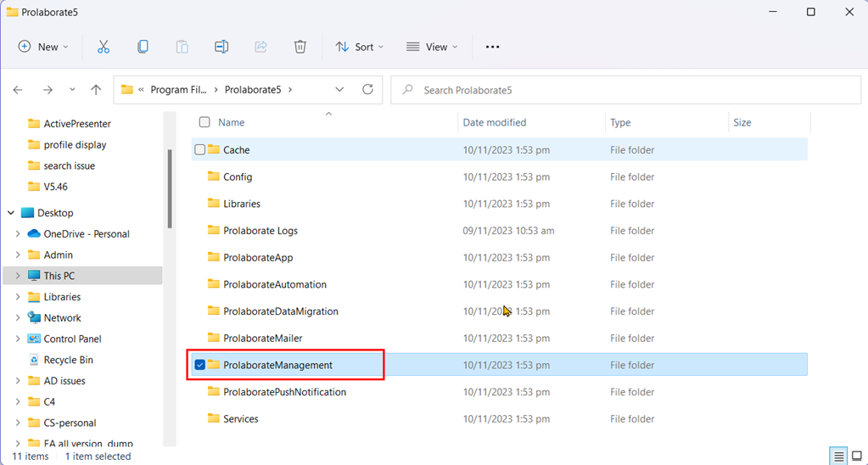The height and width of the screenshot is (465, 868).
Task: Go back with the left arrow
Action: (18, 90)
